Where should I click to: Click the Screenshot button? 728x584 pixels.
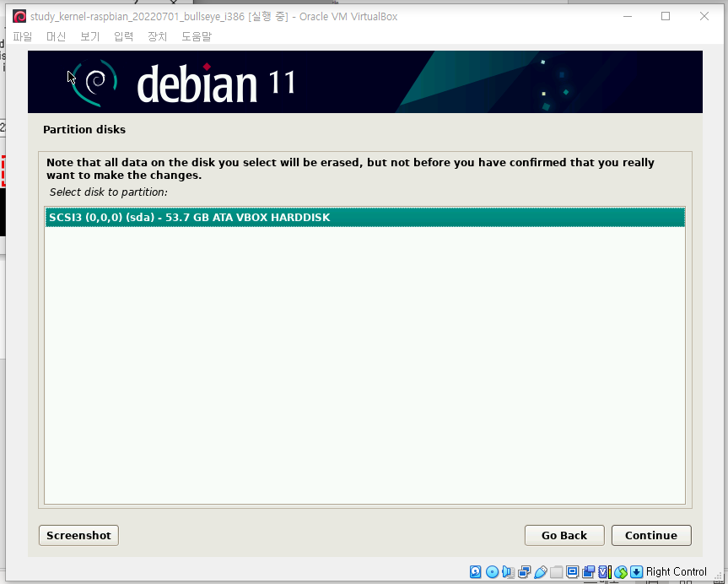pyautogui.click(x=78, y=535)
